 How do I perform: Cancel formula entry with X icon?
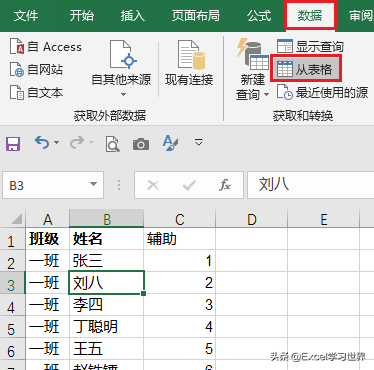tap(153, 185)
